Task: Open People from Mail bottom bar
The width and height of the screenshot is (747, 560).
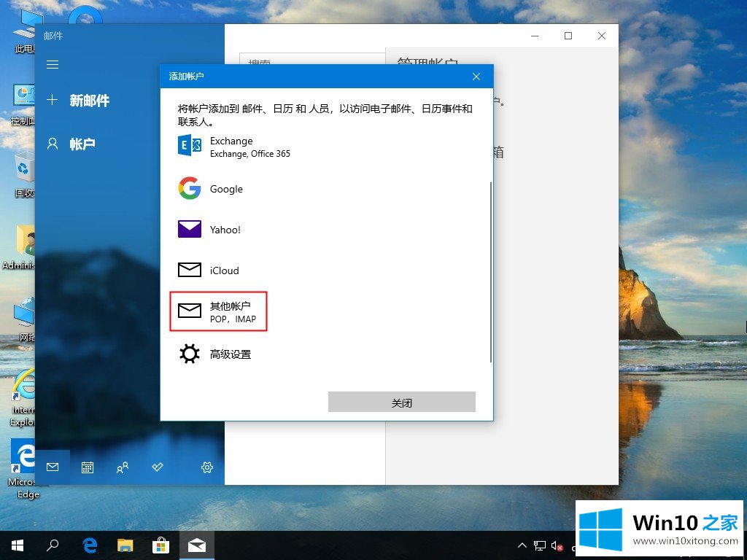Action: click(123, 467)
